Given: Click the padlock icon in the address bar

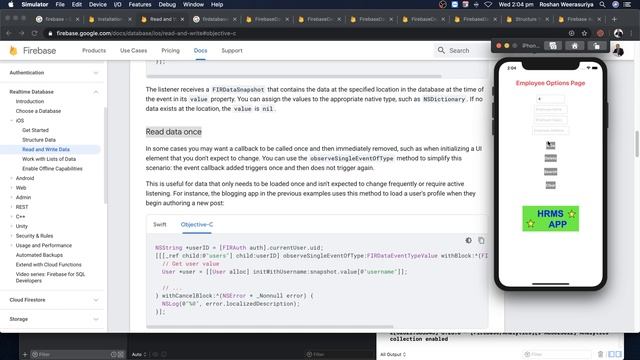Looking at the screenshot, I should coord(50,33).
